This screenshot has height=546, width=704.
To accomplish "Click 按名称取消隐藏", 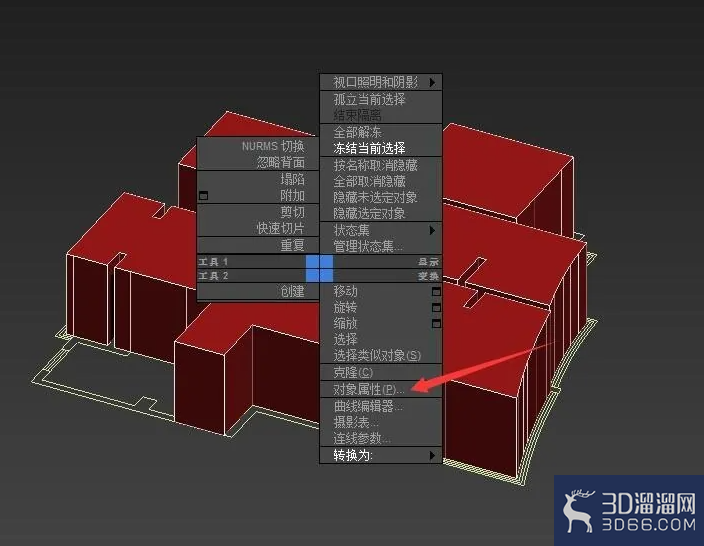I will pos(381,165).
